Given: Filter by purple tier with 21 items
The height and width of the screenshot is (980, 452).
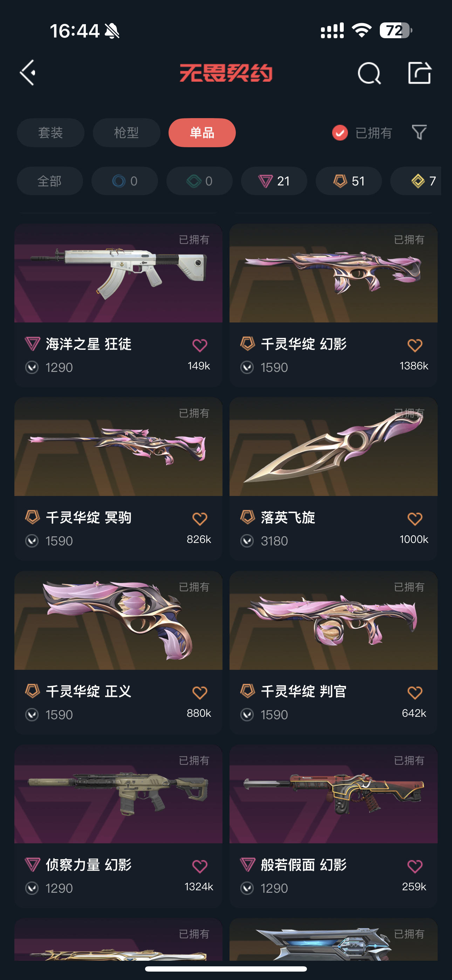Looking at the screenshot, I should coord(274,181).
